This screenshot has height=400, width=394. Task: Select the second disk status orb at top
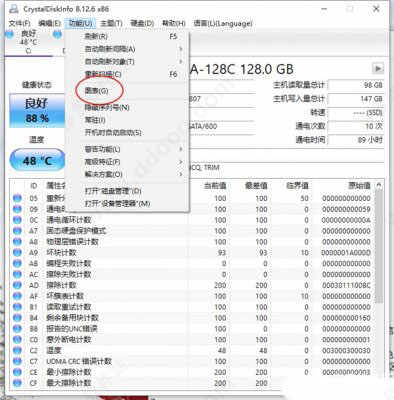click(x=57, y=34)
